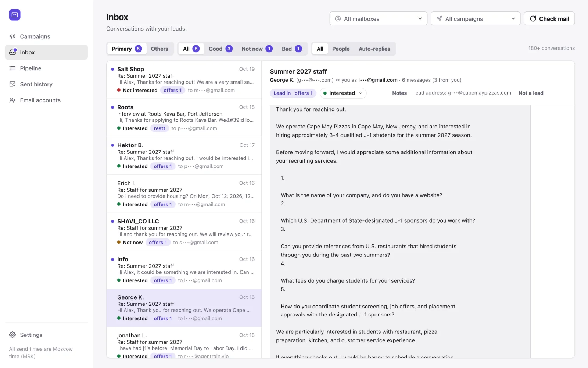Open Settings from sidebar
Screen dimensions: 588x368
(x=46, y=335)
